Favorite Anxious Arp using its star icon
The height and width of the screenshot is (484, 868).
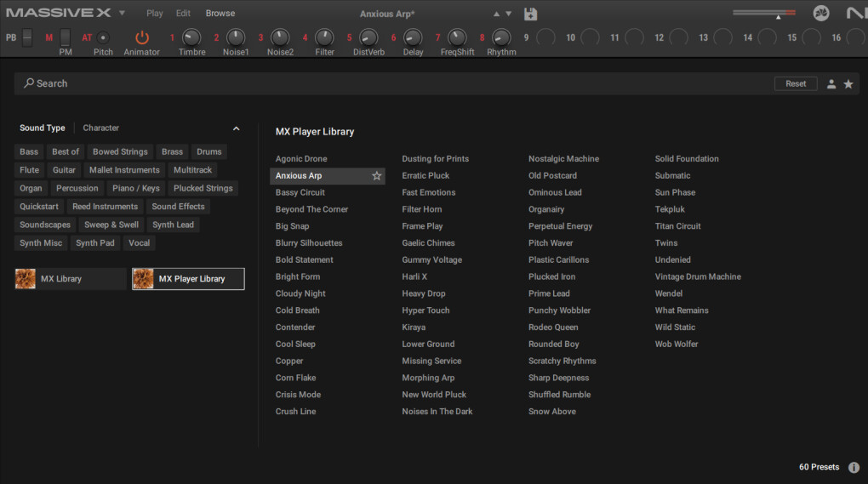click(x=376, y=176)
